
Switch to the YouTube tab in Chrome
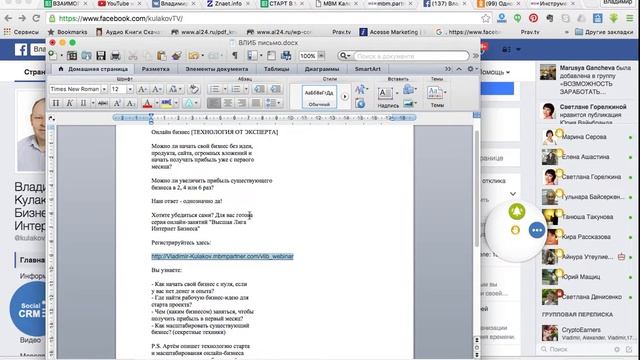[119, 4]
